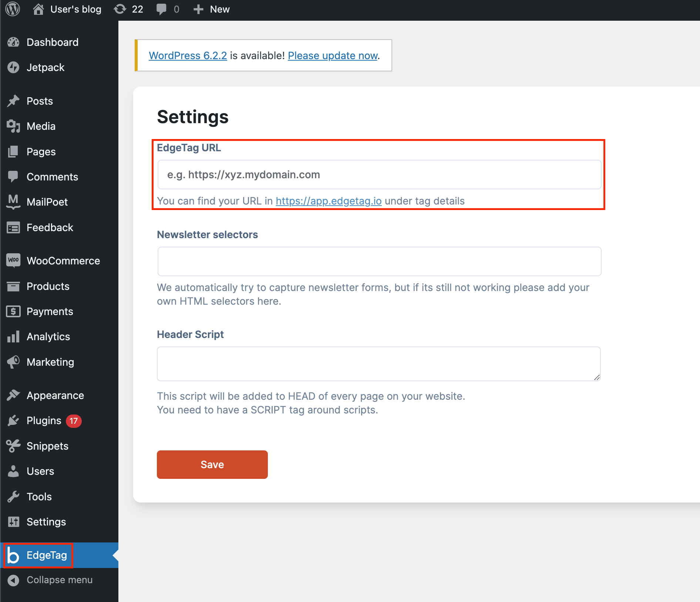Click the Please update now link
This screenshot has width=700, height=602.
pyautogui.click(x=333, y=55)
